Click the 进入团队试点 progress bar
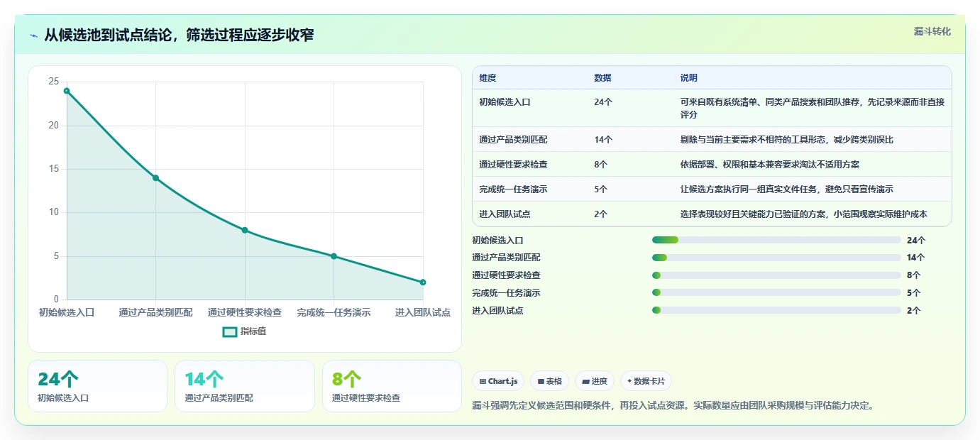Image resolution: width=980 pixels, height=440 pixels. coord(776,310)
